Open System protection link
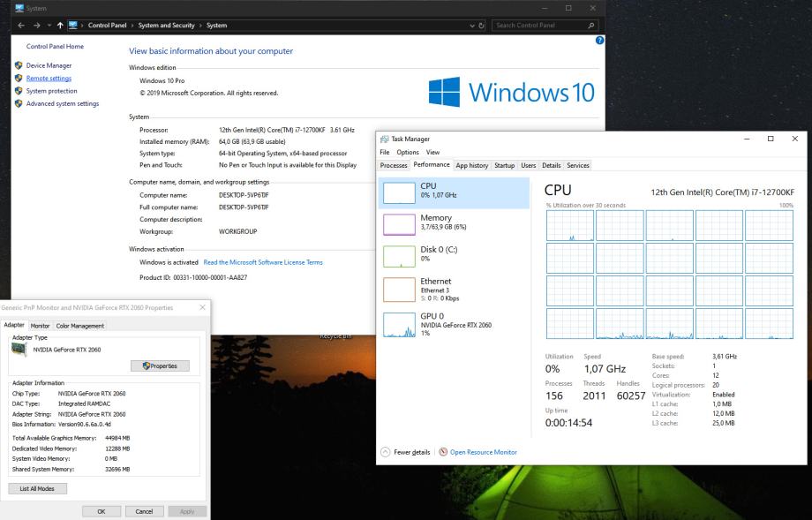 (51, 91)
